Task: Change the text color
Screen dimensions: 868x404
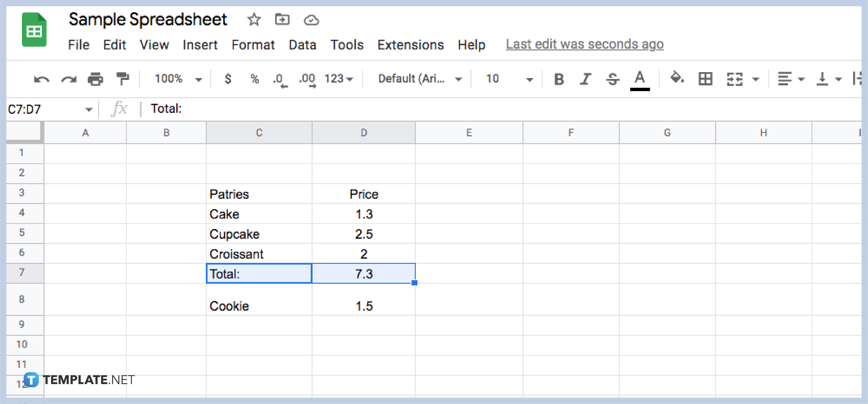Action: [x=640, y=79]
